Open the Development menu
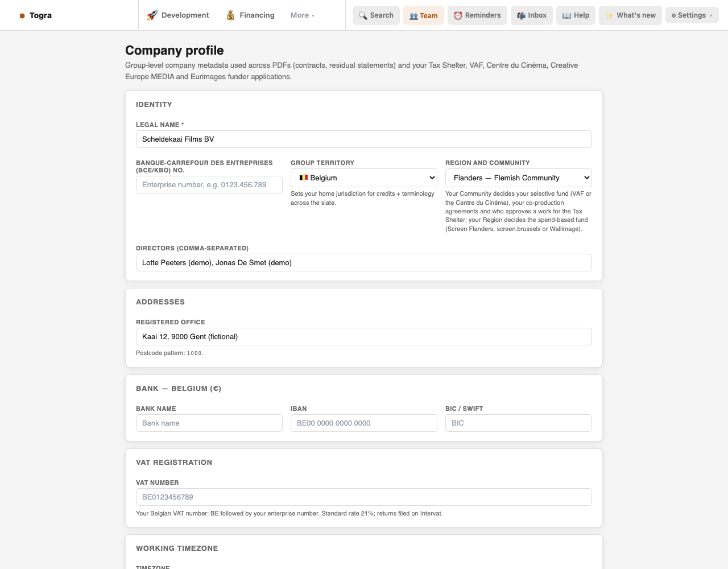 [178, 15]
